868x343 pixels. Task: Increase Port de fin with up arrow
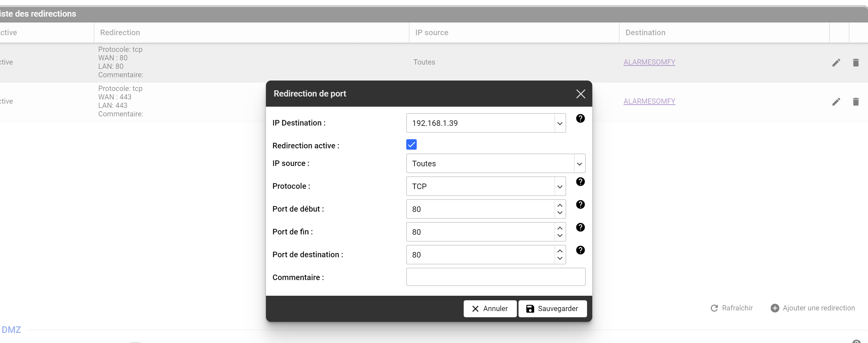click(x=560, y=228)
